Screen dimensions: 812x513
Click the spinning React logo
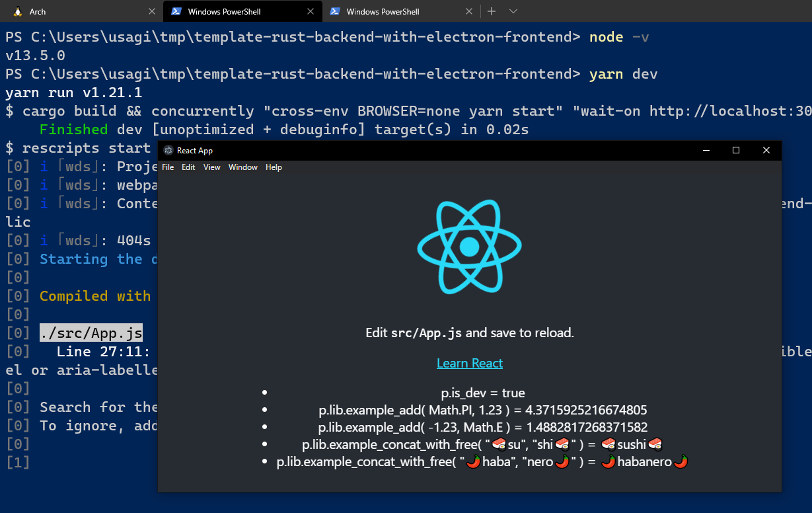[469, 247]
